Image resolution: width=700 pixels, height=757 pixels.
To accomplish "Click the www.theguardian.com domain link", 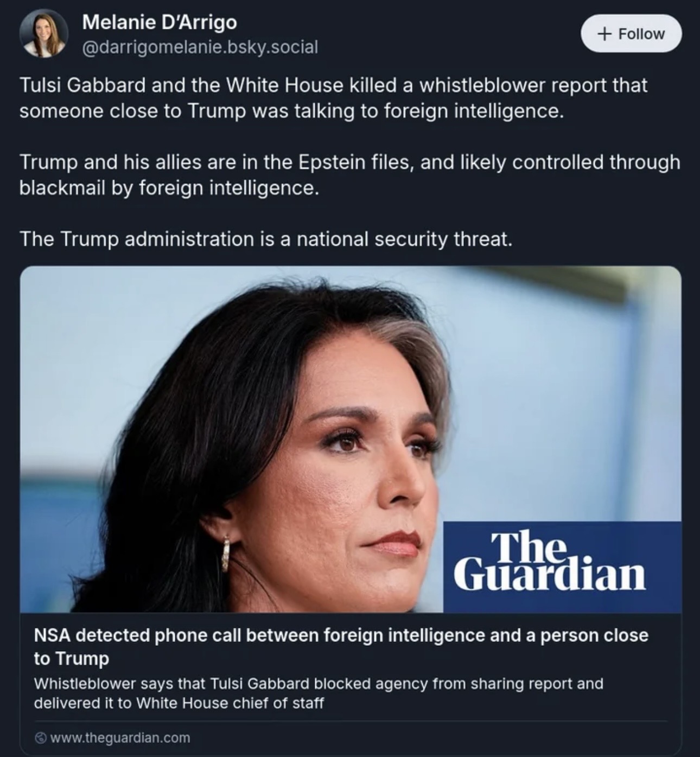I will [x=118, y=738].
